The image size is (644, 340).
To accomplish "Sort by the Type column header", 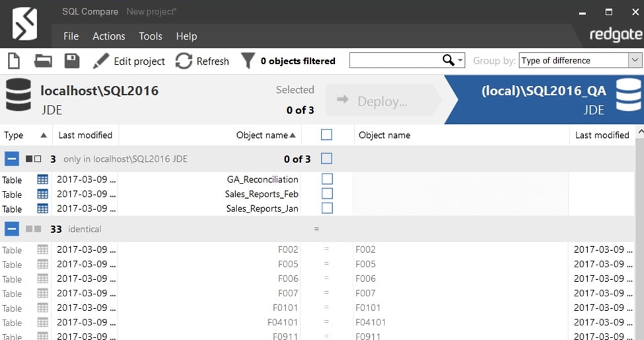I will (26, 135).
